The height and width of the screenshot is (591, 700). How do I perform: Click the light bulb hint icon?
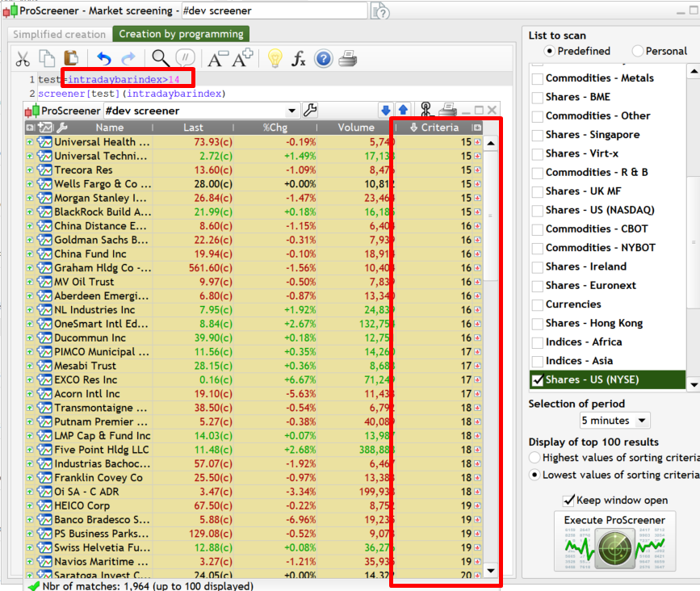pos(275,58)
